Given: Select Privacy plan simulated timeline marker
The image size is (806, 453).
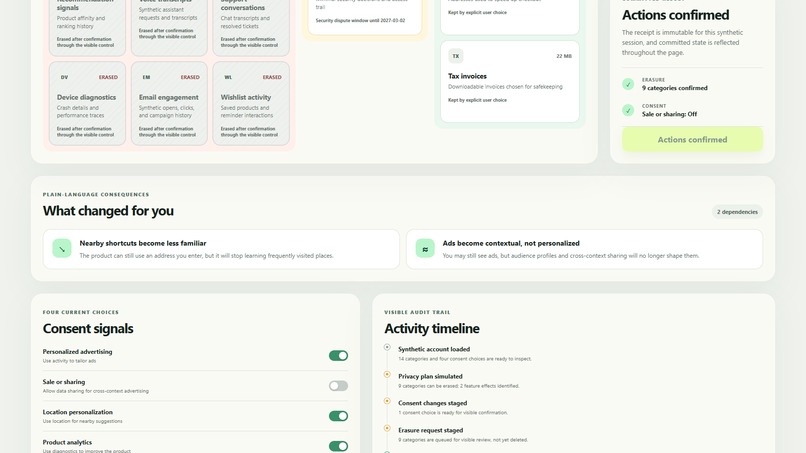Looking at the screenshot, I should (x=387, y=374).
